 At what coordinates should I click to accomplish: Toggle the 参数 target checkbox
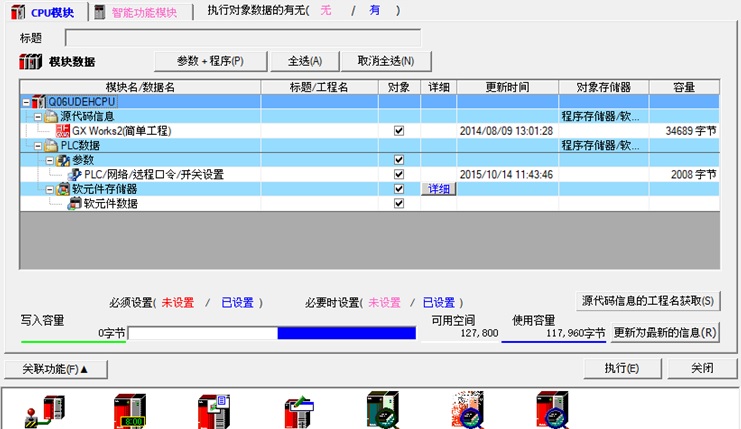click(x=399, y=160)
